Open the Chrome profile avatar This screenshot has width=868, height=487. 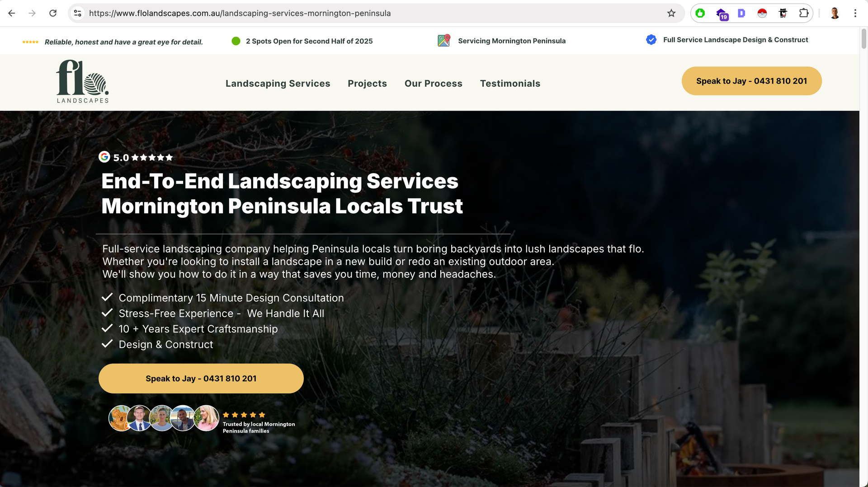coord(835,13)
